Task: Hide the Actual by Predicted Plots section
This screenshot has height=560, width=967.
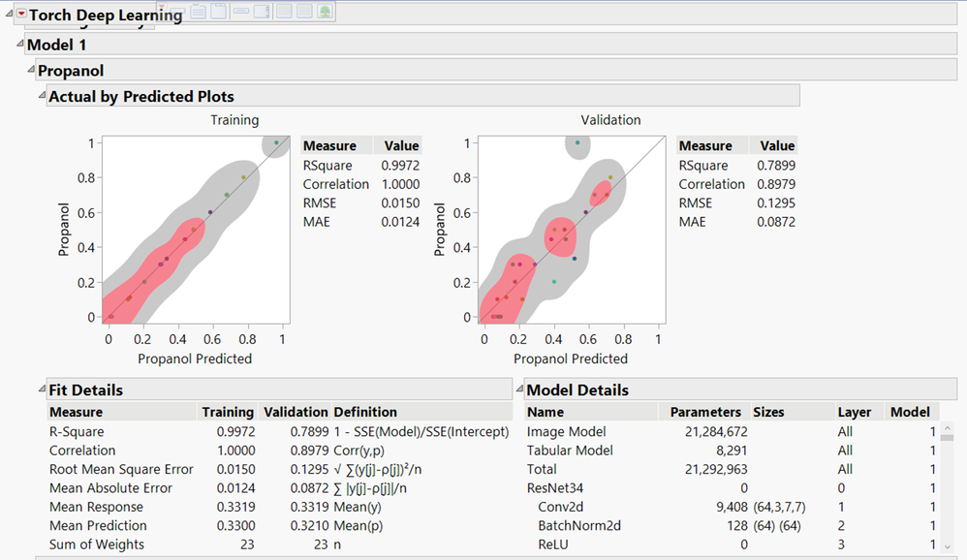Action: (x=41, y=96)
